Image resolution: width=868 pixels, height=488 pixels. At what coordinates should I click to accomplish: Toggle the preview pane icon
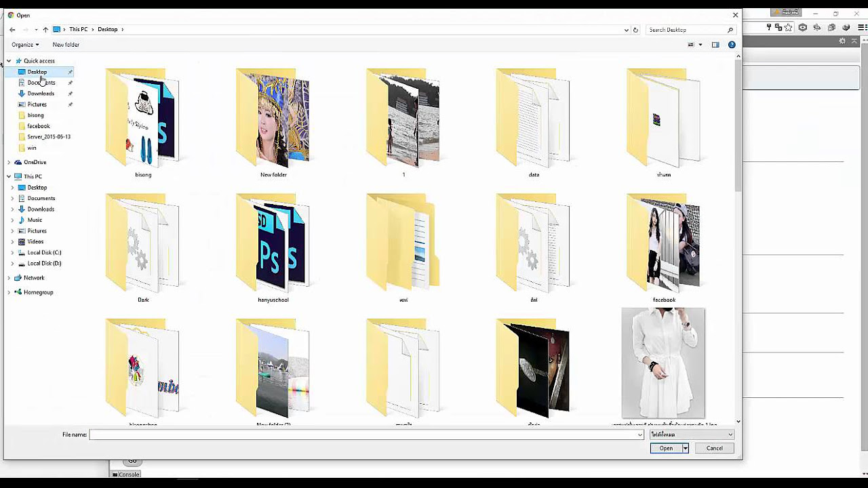(715, 45)
